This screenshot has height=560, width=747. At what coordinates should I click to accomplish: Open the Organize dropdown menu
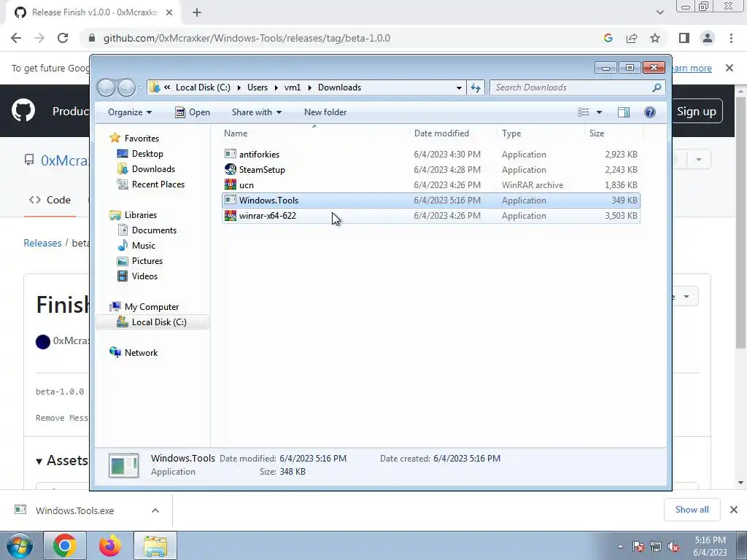coord(130,112)
